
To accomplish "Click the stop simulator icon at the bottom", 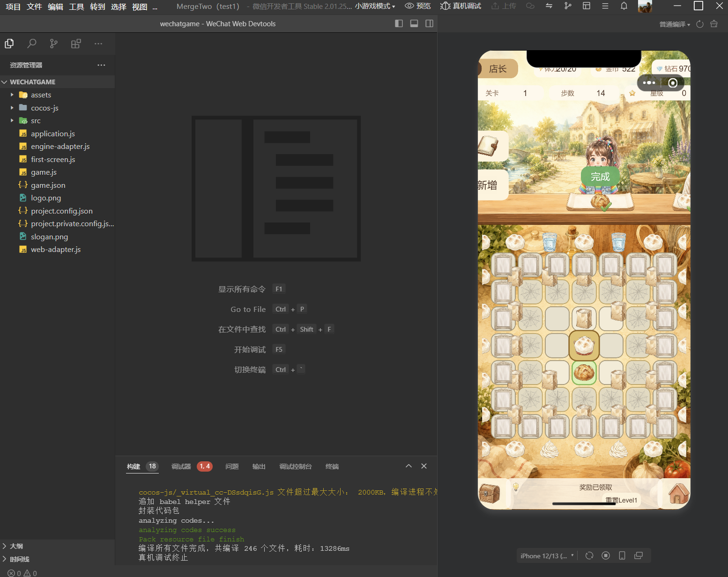I will [x=606, y=555].
